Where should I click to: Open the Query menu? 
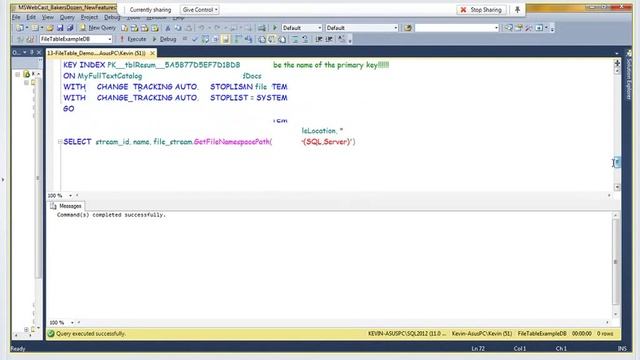coord(67,17)
